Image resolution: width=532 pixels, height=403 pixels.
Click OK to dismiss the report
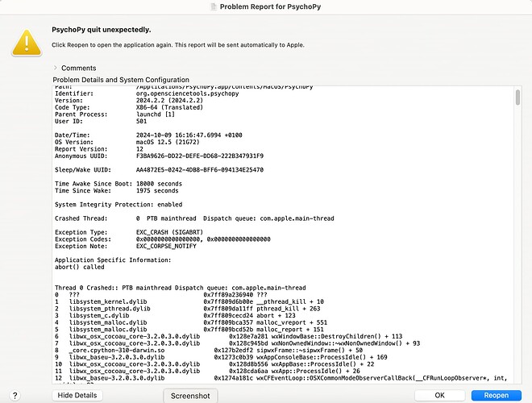440,395
